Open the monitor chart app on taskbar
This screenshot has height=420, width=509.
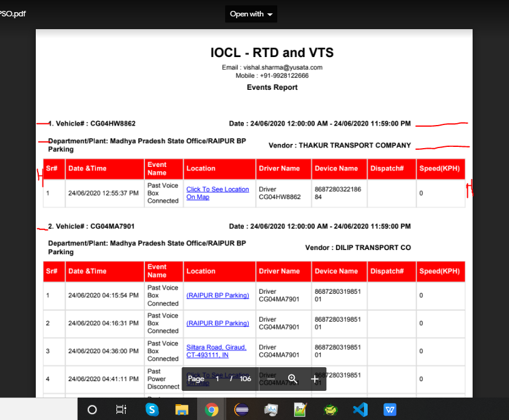(271, 410)
